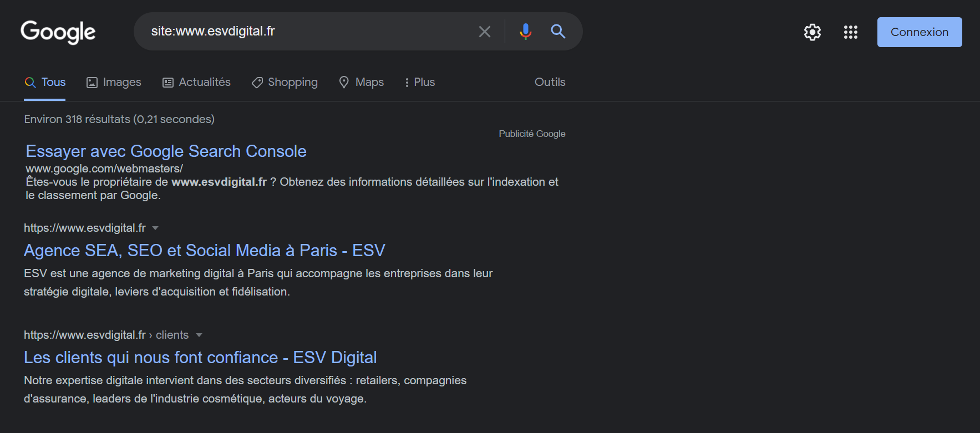The height and width of the screenshot is (433, 980).
Task: Open the Actualités tab
Action: coord(196,82)
